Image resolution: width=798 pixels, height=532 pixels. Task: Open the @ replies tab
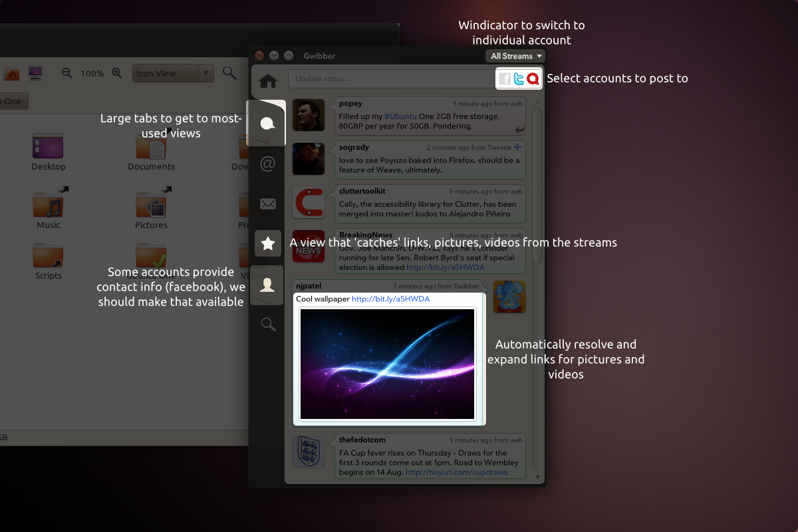tap(268, 164)
